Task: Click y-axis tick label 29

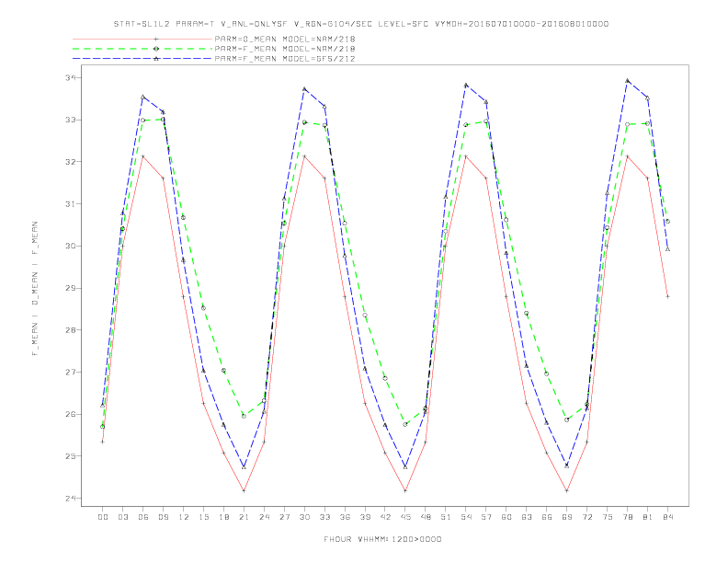Action: click(71, 288)
